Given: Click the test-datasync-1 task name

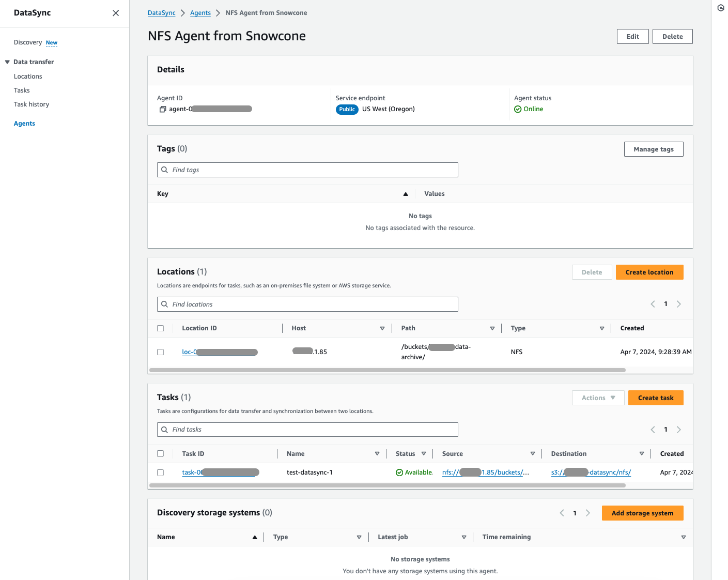Looking at the screenshot, I should pyautogui.click(x=309, y=472).
